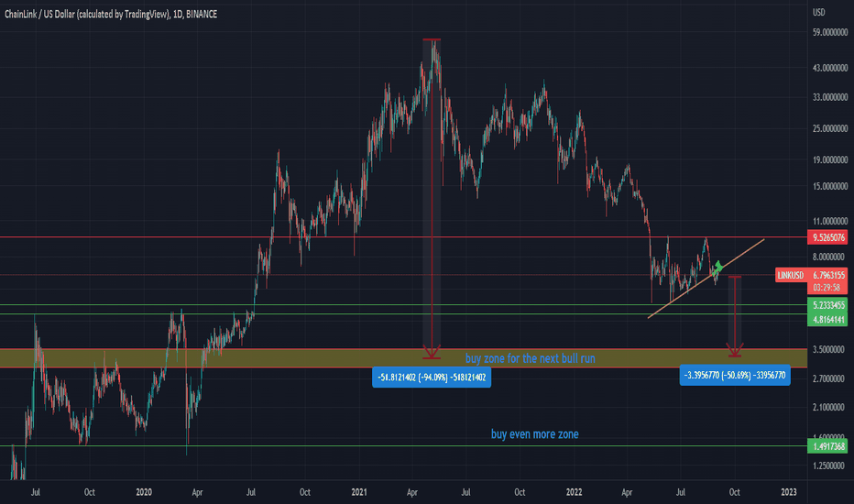Click the USD currency label above the price axis
Viewport: 854px width, 504px height.
click(x=818, y=12)
